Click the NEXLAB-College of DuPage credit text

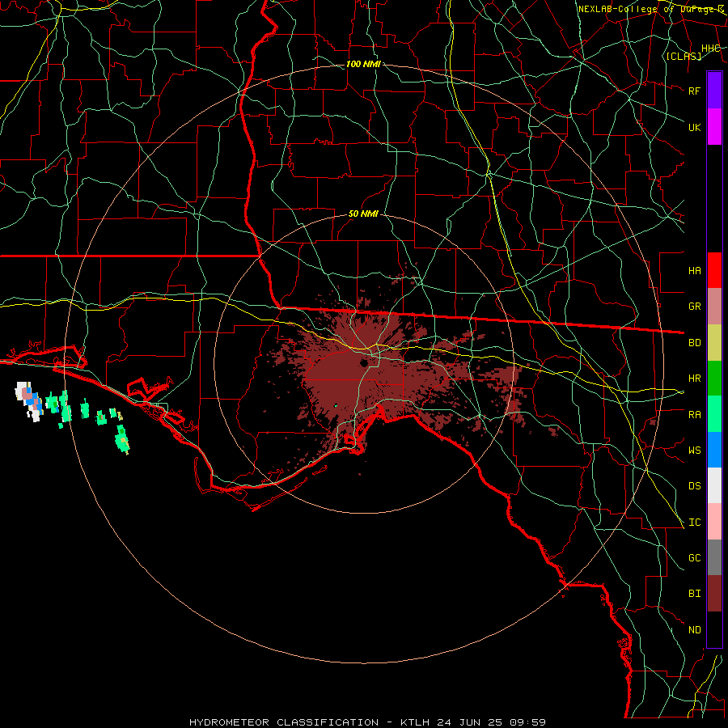(x=651, y=9)
